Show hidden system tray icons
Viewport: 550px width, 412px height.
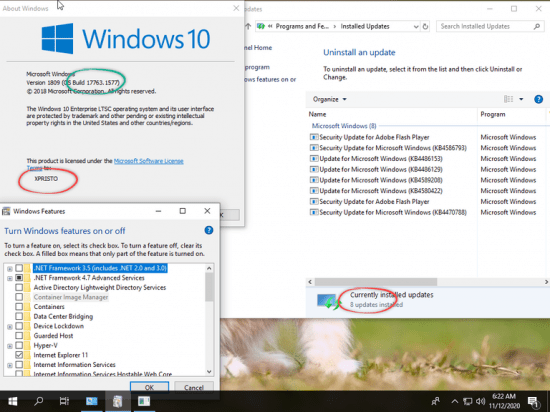tap(454, 401)
